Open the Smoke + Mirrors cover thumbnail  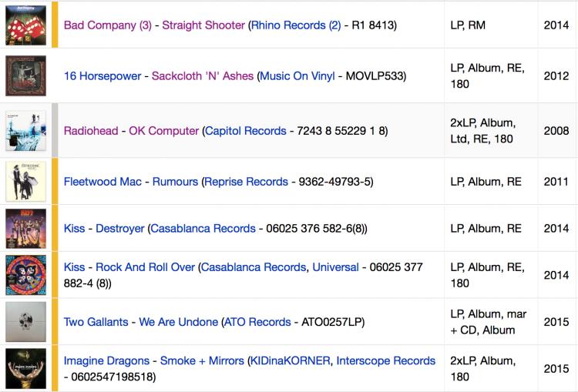click(x=25, y=368)
